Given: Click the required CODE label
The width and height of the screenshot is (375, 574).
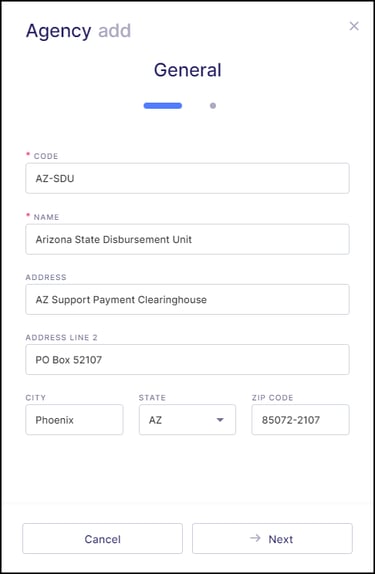Looking at the screenshot, I should point(46,156).
